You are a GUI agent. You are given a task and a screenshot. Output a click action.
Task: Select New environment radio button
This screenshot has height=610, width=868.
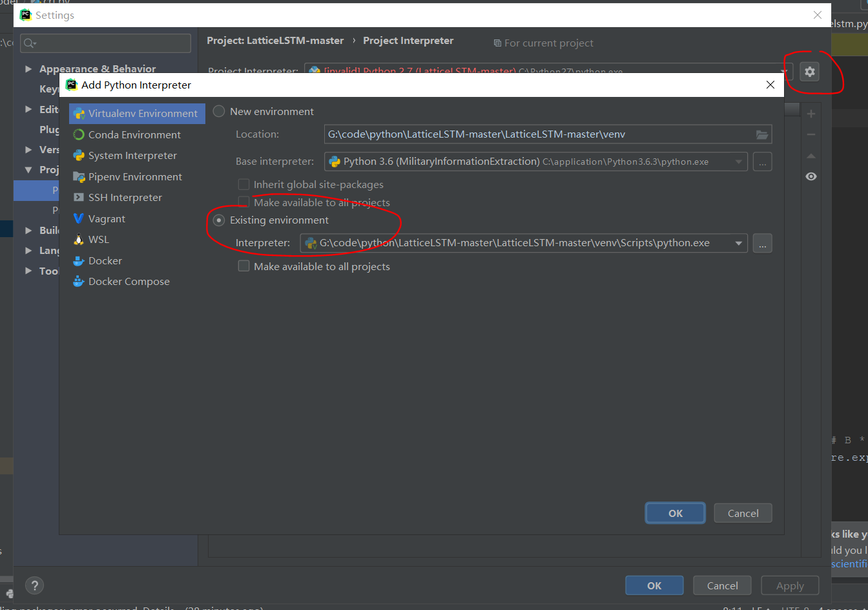click(x=220, y=111)
